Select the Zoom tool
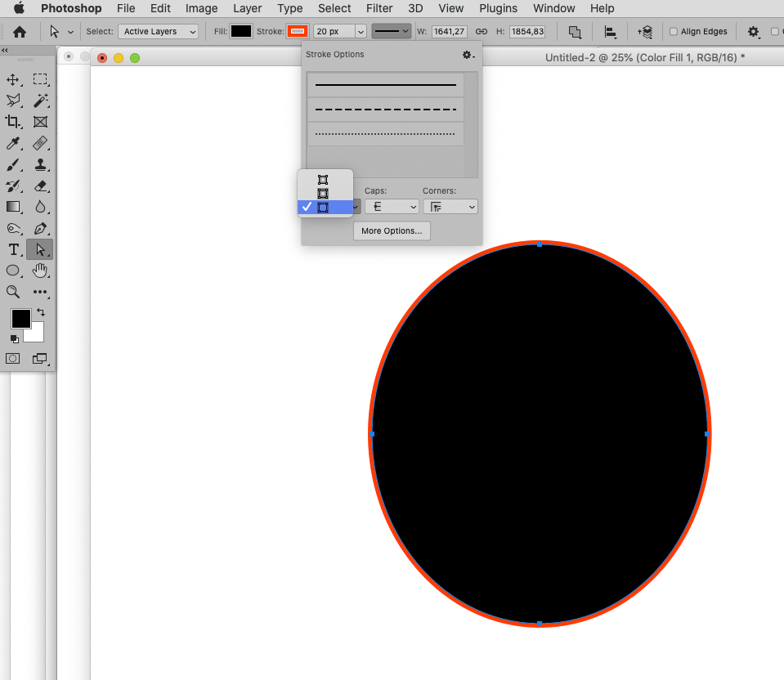Viewport: 784px width, 680px height. (x=12, y=292)
